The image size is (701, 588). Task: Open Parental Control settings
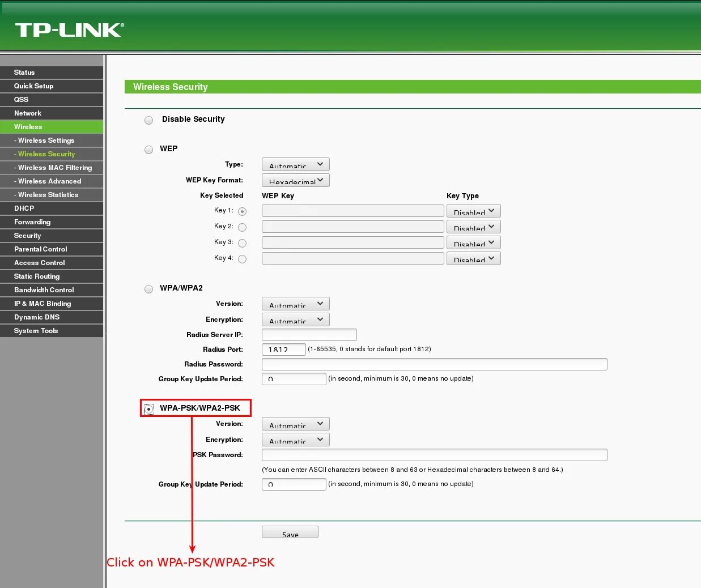52,249
